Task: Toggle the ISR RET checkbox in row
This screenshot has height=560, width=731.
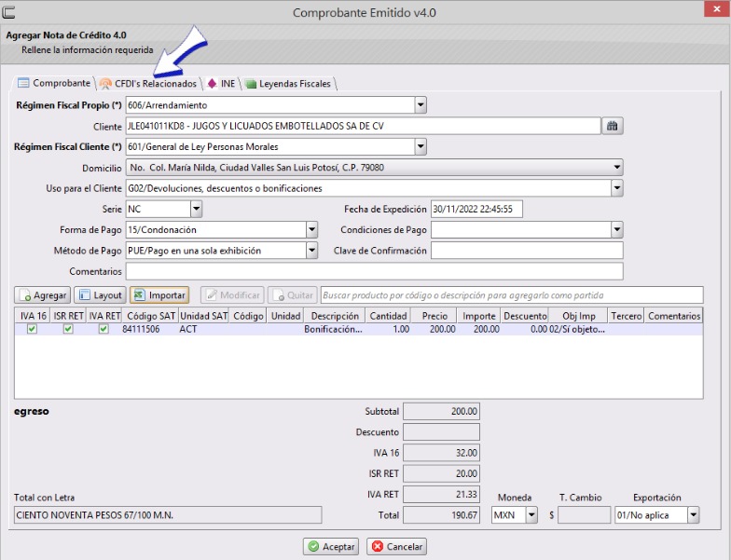Action: click(x=68, y=329)
